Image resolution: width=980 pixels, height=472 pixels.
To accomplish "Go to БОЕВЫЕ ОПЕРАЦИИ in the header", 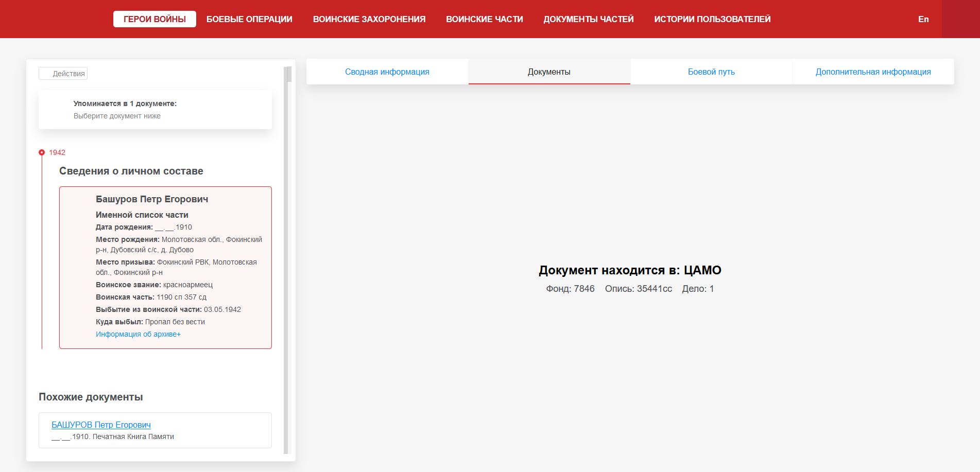I will pyautogui.click(x=249, y=19).
